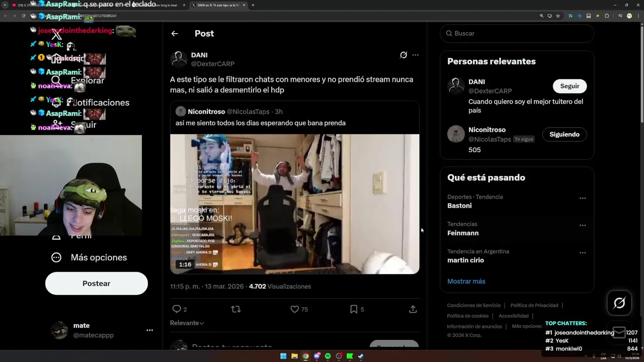Open account menu dots next to mate

click(149, 330)
